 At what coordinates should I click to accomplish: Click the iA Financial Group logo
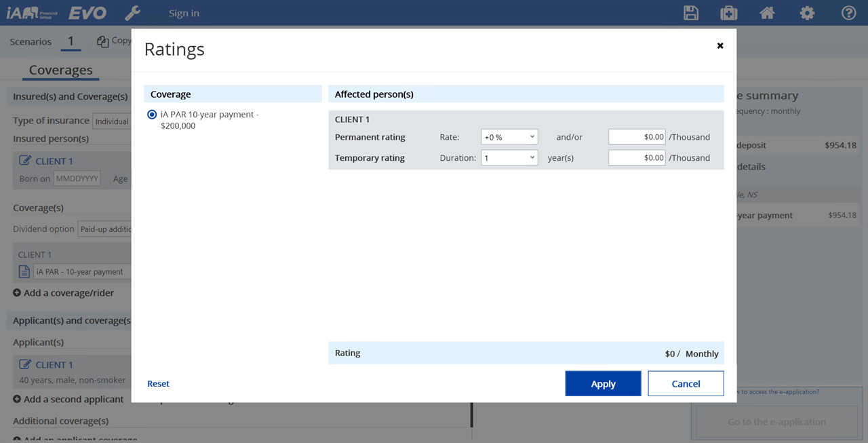(33, 13)
